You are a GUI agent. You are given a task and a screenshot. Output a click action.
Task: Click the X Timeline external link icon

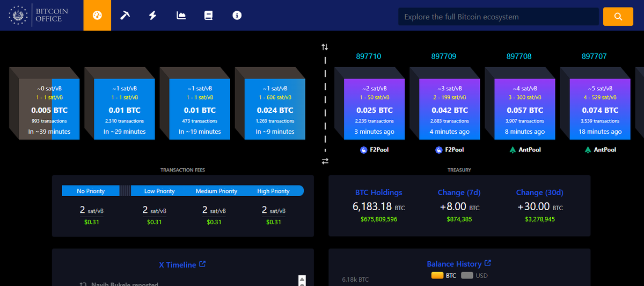pyautogui.click(x=202, y=264)
